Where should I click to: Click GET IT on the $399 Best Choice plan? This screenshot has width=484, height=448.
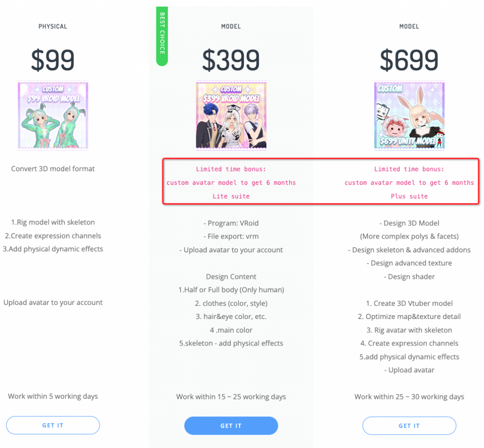[x=231, y=426]
